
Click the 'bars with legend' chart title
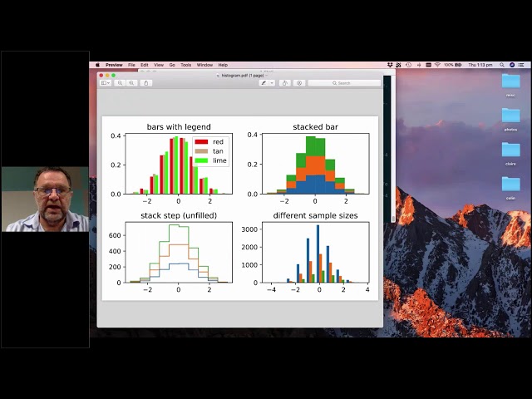click(x=179, y=127)
